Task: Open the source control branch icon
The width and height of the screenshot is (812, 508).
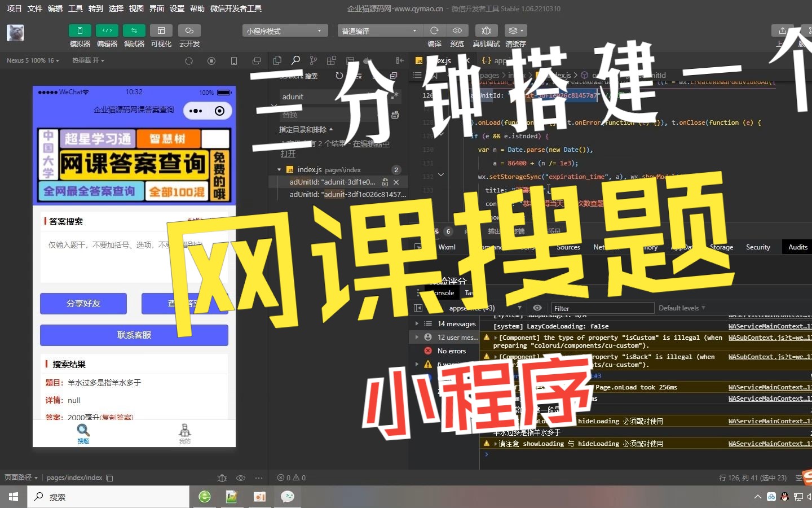Action: pyautogui.click(x=314, y=60)
